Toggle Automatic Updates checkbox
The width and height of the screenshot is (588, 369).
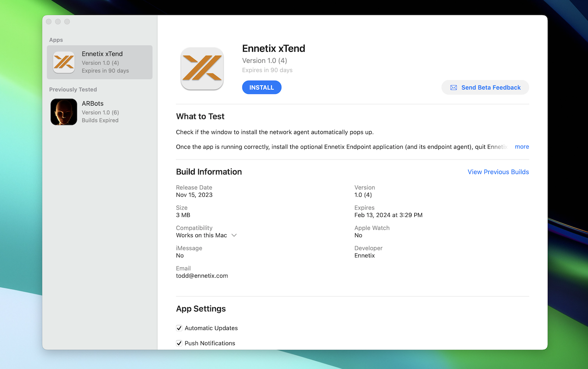[179, 328]
